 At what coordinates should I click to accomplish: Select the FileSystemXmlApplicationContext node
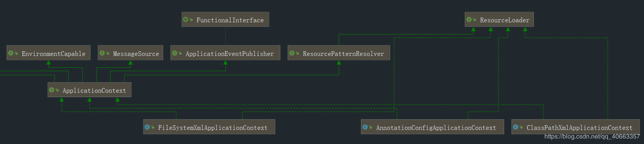(209, 127)
